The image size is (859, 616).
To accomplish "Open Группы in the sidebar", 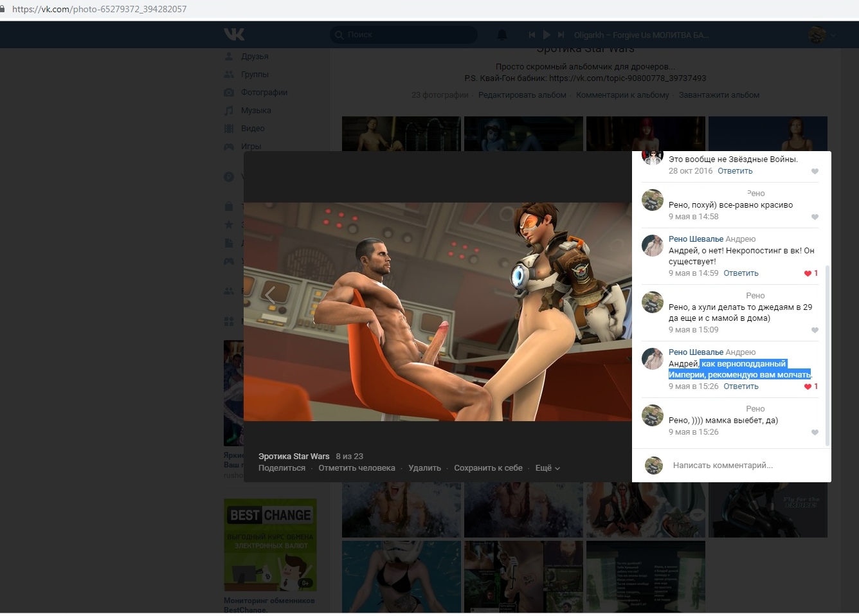I will coord(255,75).
